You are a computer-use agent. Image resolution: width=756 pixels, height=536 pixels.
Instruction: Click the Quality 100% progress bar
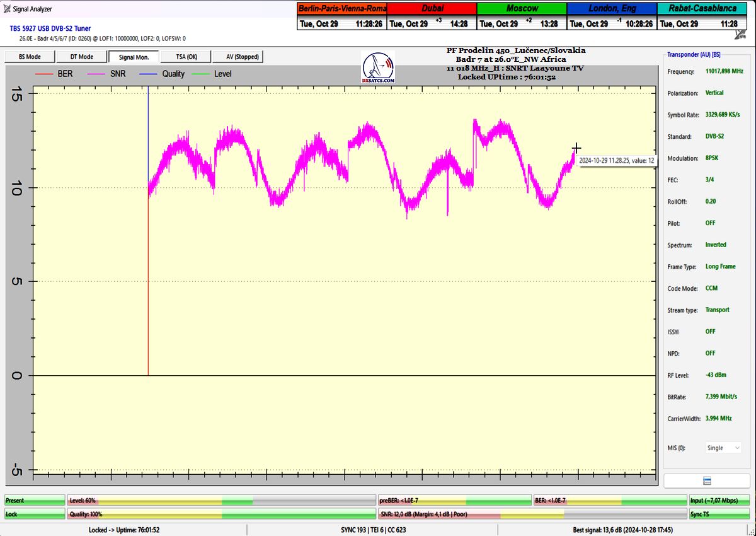coord(220,514)
